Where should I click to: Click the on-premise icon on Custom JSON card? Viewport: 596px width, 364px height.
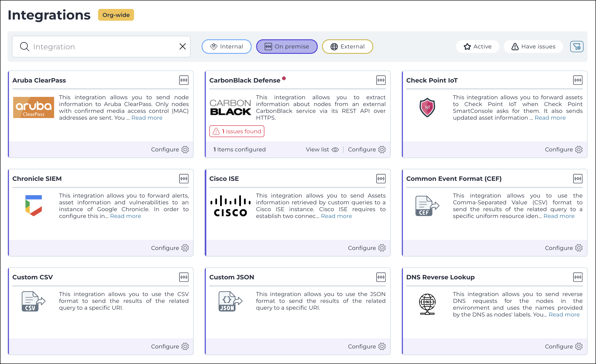tap(381, 277)
